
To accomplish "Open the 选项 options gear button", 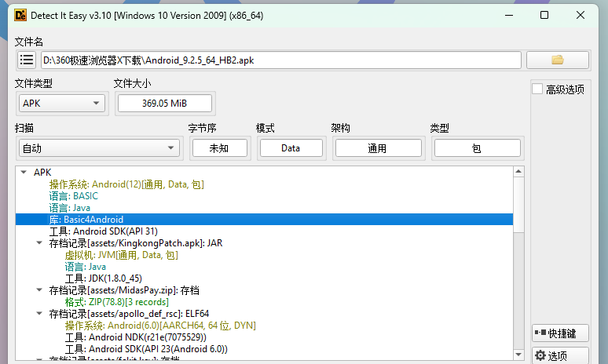I will point(560,355).
